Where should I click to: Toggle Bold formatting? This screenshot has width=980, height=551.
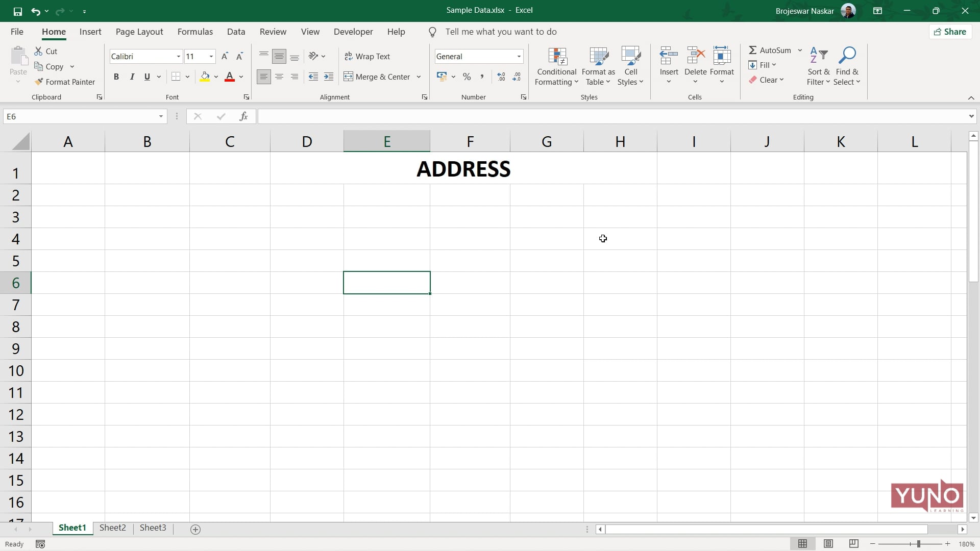116,77
